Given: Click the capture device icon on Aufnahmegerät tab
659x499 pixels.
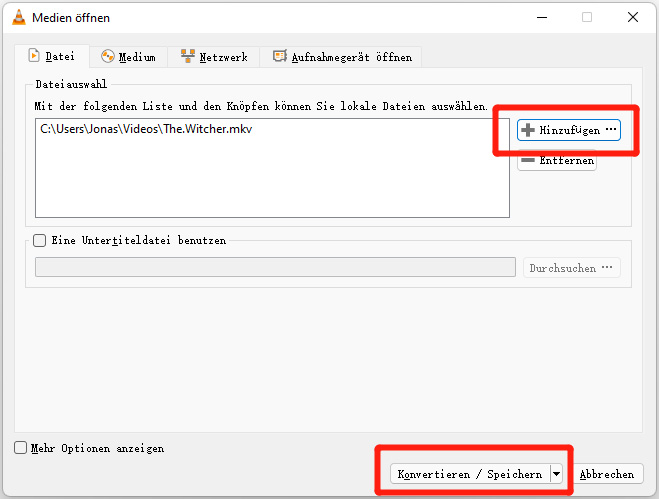Looking at the screenshot, I should point(280,57).
